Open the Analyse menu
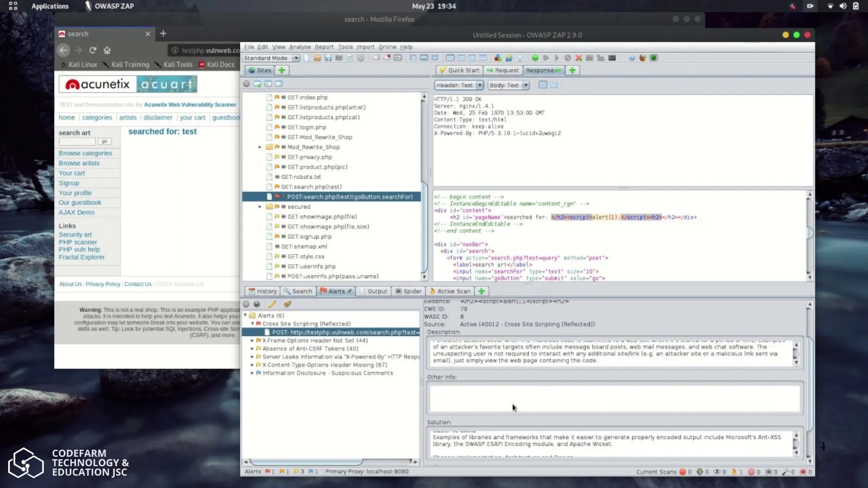Screen dimensions: 868x488 click(x=300, y=47)
